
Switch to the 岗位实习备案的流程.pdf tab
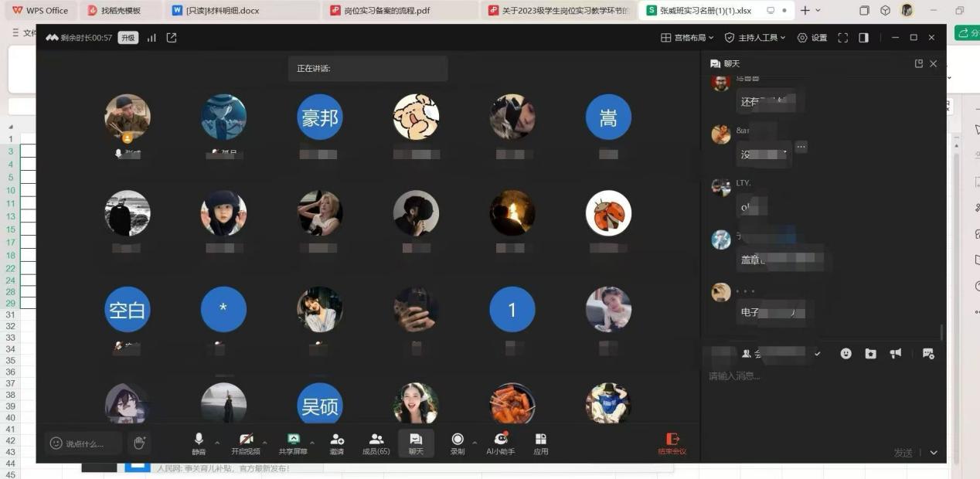tap(400, 11)
